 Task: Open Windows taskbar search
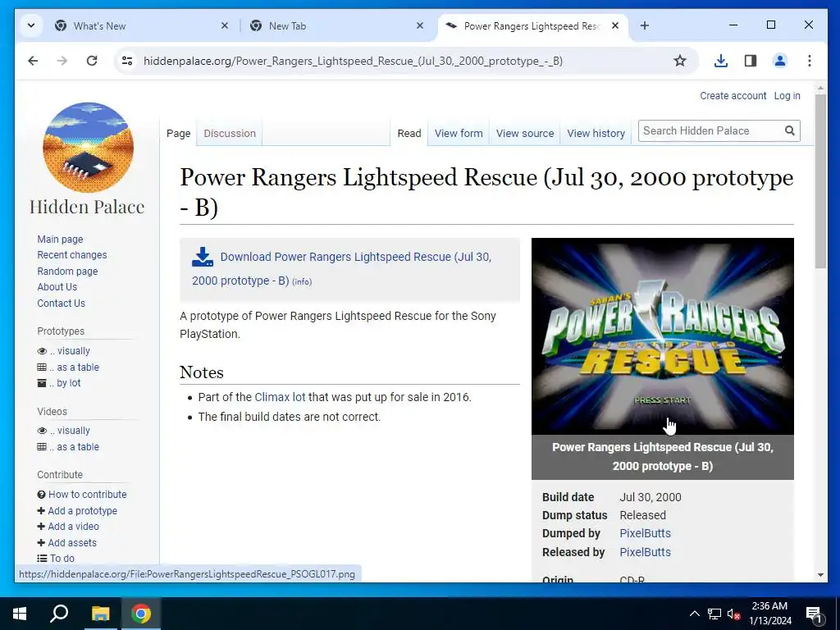[59, 614]
